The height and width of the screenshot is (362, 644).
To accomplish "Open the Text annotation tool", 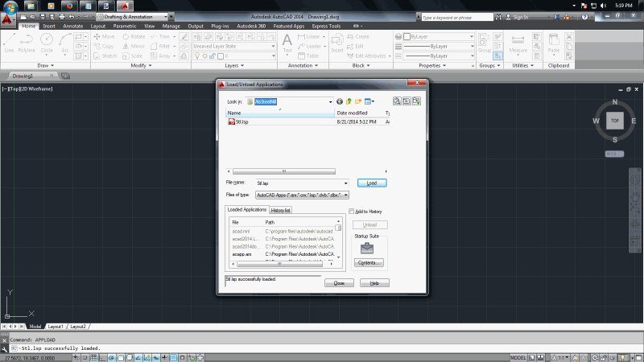I will [x=287, y=43].
